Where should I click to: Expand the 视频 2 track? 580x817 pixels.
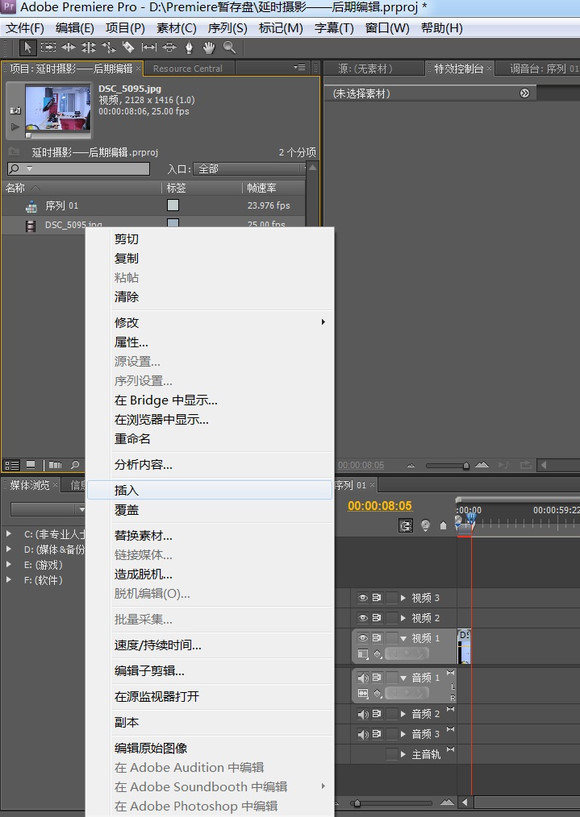[x=403, y=618]
